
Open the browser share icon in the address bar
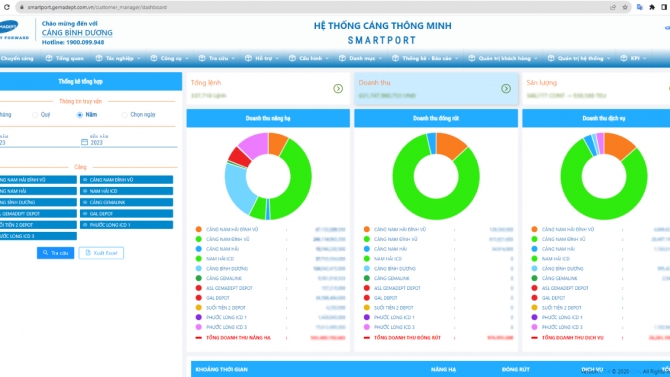(613, 7)
